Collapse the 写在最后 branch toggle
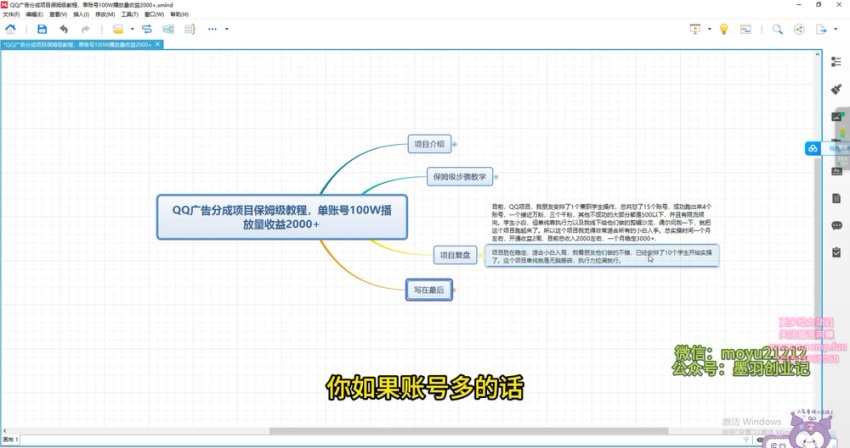Image resolution: width=850 pixels, height=448 pixels. (454, 289)
